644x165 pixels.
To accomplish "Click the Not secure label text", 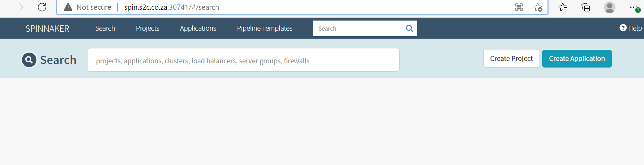I will click(94, 7).
